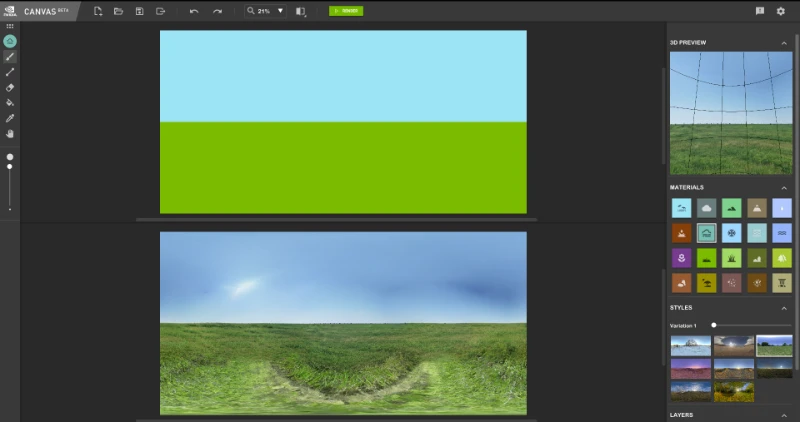Create a new file with document icon

click(98, 11)
